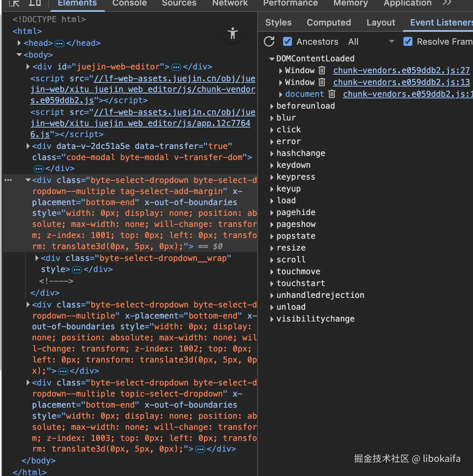Open the Computed sidebar tab
The image size is (473, 476).
329,23
